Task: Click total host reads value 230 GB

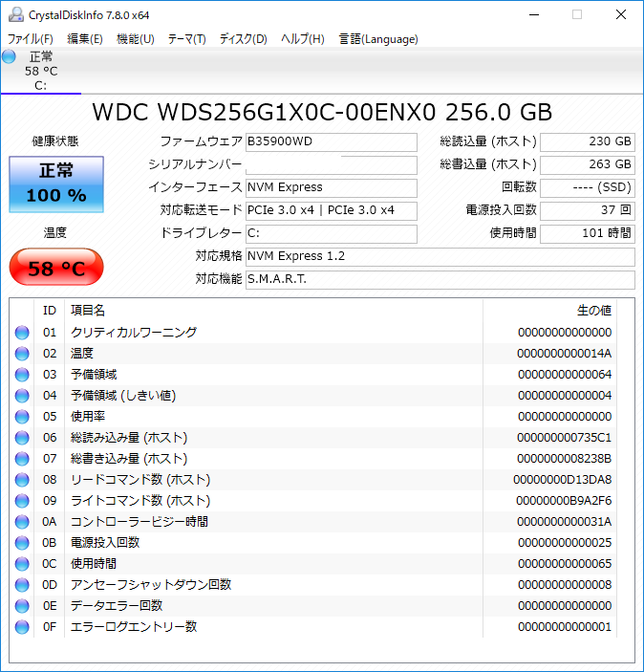Action: (x=588, y=141)
